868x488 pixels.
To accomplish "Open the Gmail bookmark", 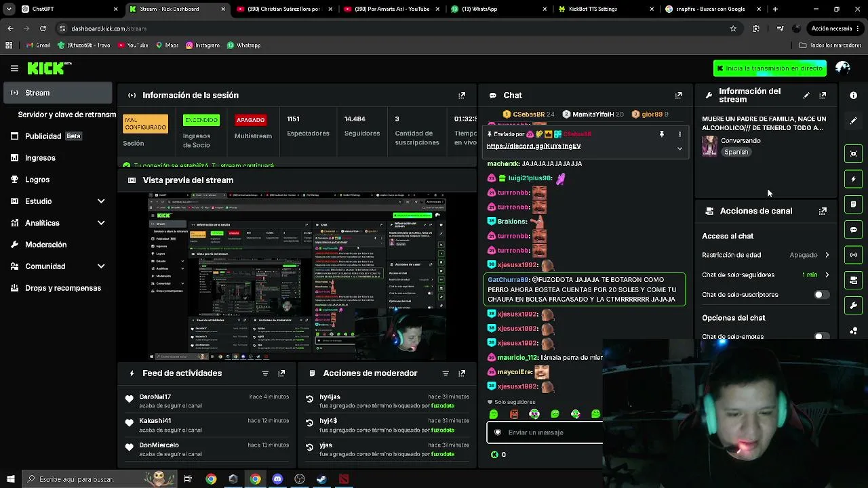I will [x=38, y=45].
